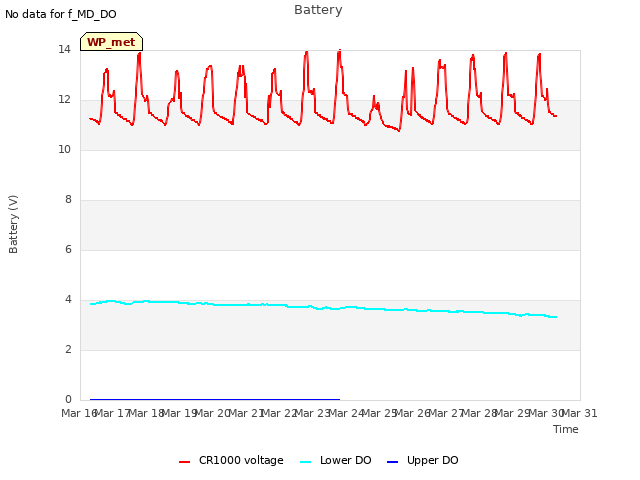
Task: Click the cyan Lower DO legend swatch
Action: click(x=305, y=462)
